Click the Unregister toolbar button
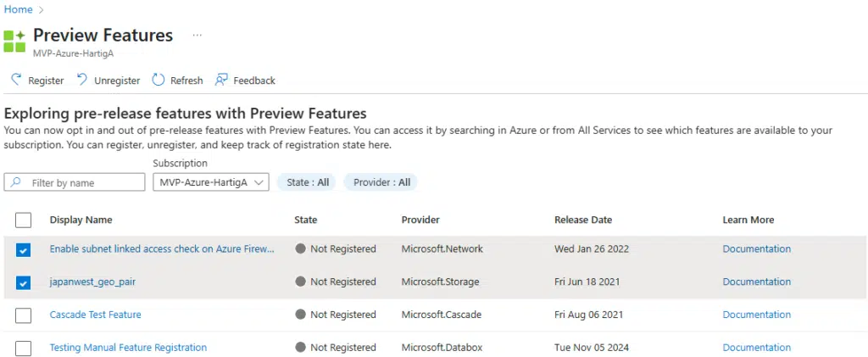Viewport: 868px width, 357px height. click(108, 81)
